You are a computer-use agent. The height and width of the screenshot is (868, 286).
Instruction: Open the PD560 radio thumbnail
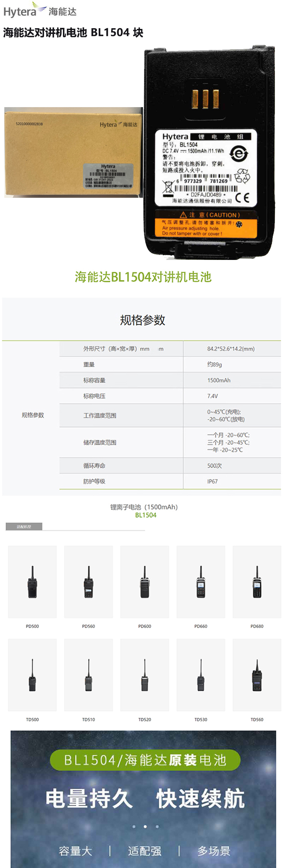coord(88,582)
